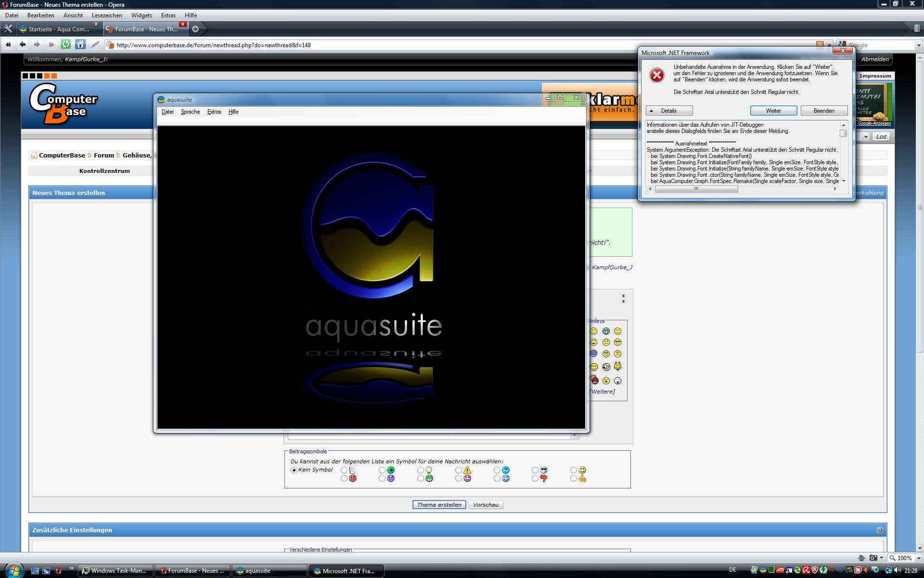Click the home icon in Opera toolbar
Image resolution: width=924 pixels, height=578 pixels.
click(x=80, y=45)
